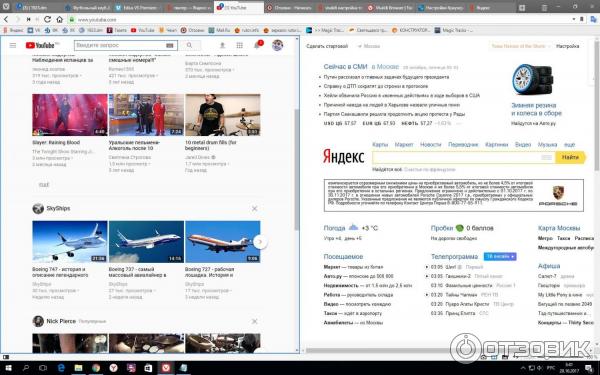
Task: Open the Boeing 747 video thumbnail
Action: pos(70,241)
